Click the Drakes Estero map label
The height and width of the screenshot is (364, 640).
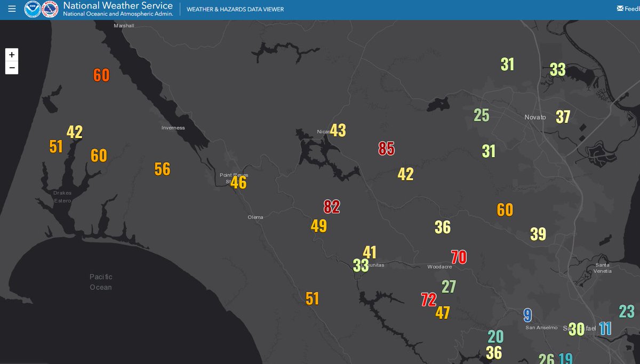pos(62,197)
